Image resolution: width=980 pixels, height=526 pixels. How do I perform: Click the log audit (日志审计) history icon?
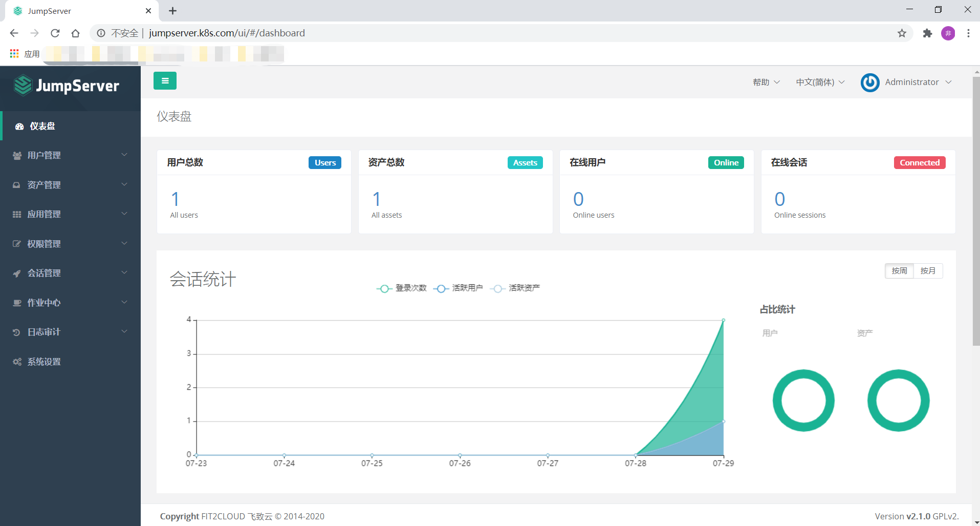point(17,332)
